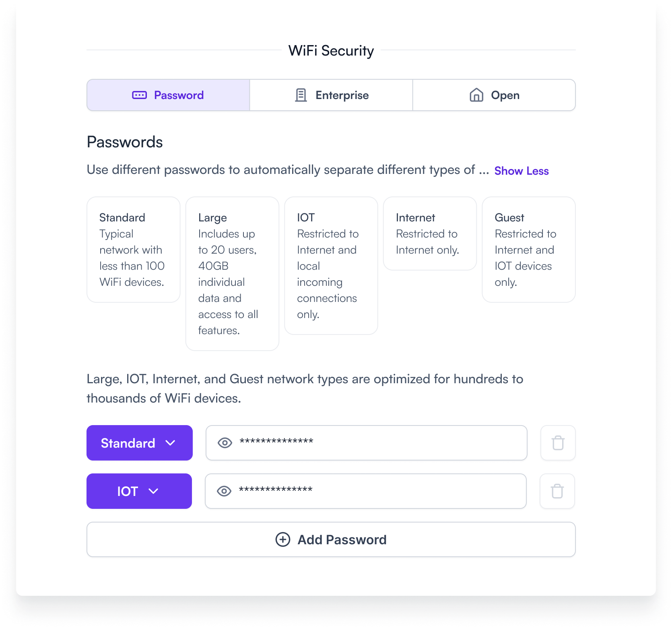Screen dimensions: 672x628
Task: Open the Standard network type dropdown
Action: [139, 443]
